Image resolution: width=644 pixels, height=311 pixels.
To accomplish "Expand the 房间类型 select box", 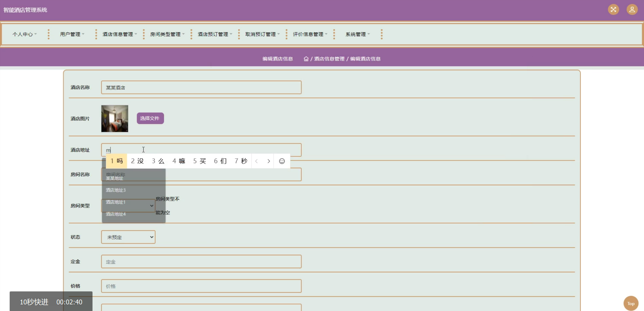I will 151,206.
